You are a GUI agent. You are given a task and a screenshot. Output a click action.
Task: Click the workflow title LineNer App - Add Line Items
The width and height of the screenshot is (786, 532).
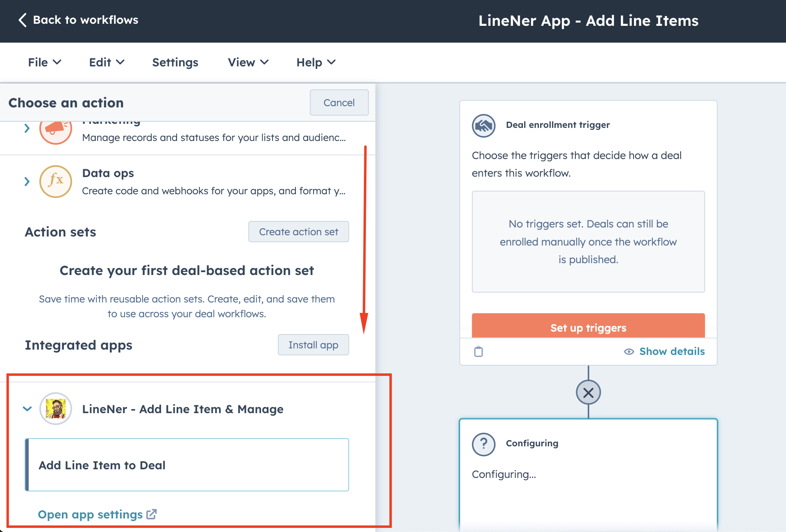coord(588,20)
